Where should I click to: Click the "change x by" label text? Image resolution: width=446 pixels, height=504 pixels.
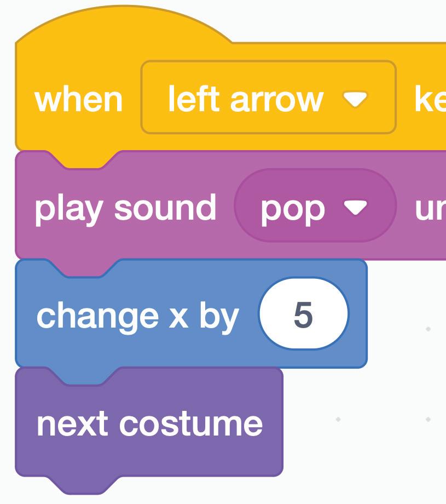(x=137, y=317)
